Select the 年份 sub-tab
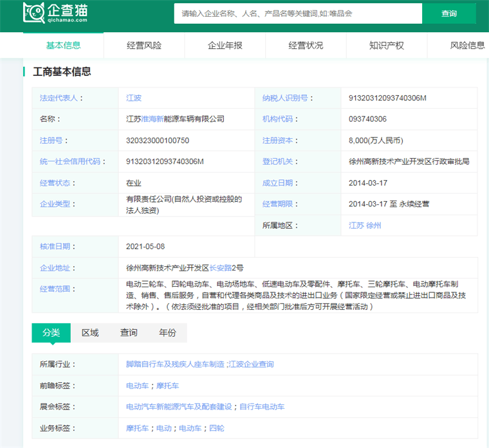Image resolution: width=489 pixels, height=448 pixels. tap(167, 333)
